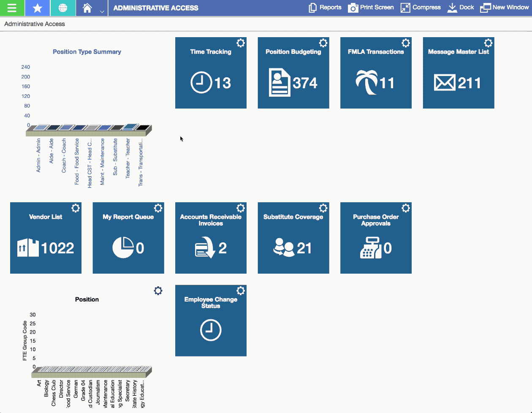Open settings gear on Message Master List tile
Image resolution: width=532 pixels, height=413 pixels.
point(488,43)
